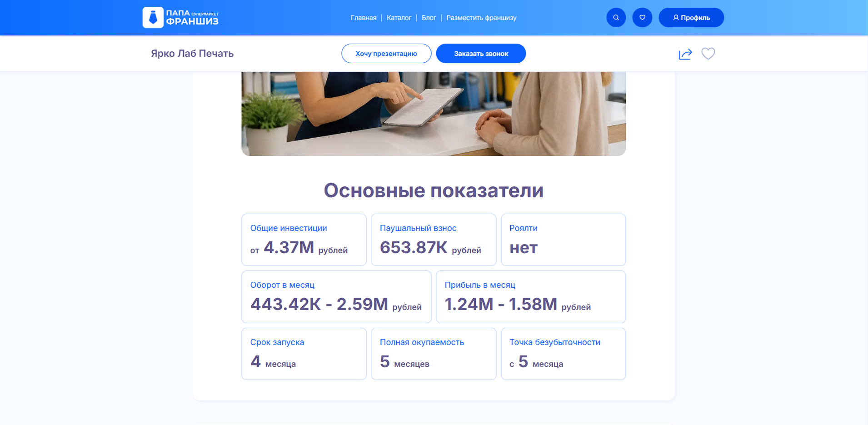Click the 5 месяцев payback value
Image resolution: width=868 pixels, height=425 pixels.
404,362
